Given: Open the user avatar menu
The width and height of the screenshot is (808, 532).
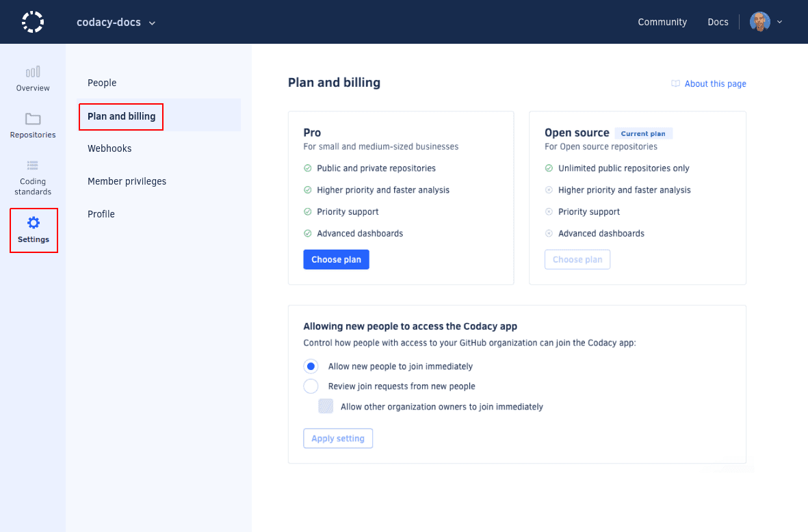Looking at the screenshot, I should pyautogui.click(x=759, y=21).
